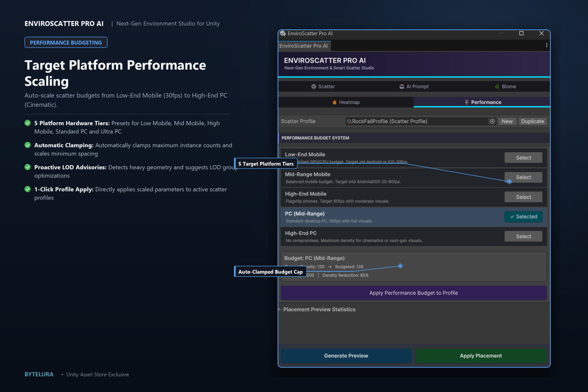Select the Performance tab
This screenshot has height=392, width=588.
tap(482, 102)
